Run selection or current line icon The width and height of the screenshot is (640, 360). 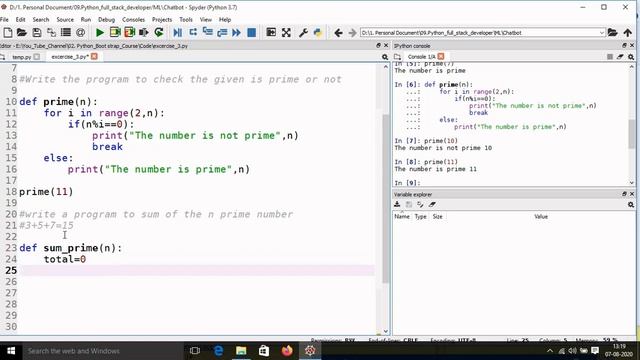click(x=144, y=32)
